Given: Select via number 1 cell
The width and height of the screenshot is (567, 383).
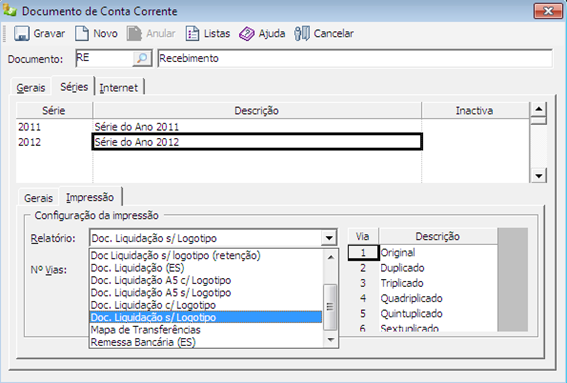Looking at the screenshot, I should pyautogui.click(x=363, y=252).
